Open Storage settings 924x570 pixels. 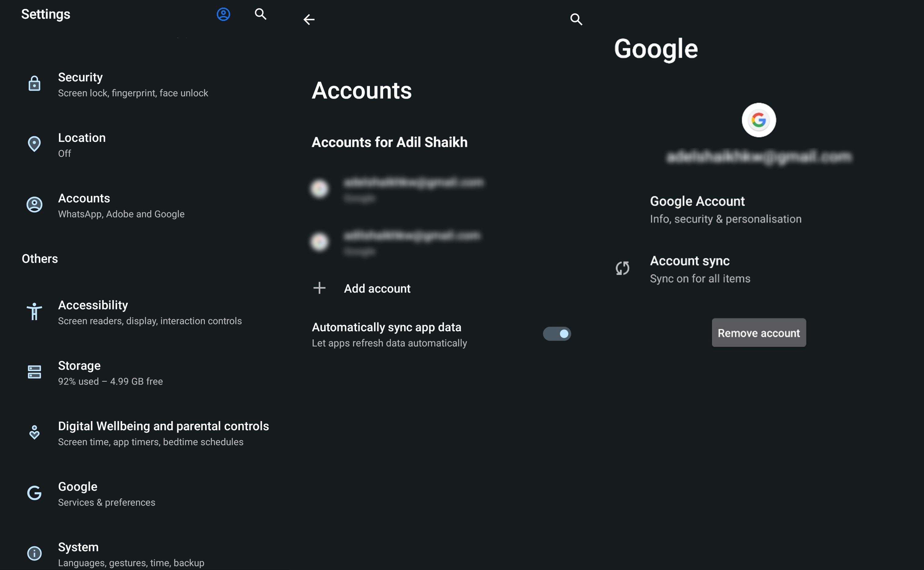pos(145,373)
